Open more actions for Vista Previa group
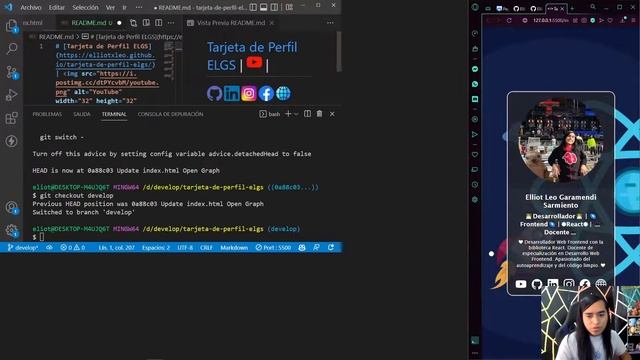 pyautogui.click(x=330, y=23)
